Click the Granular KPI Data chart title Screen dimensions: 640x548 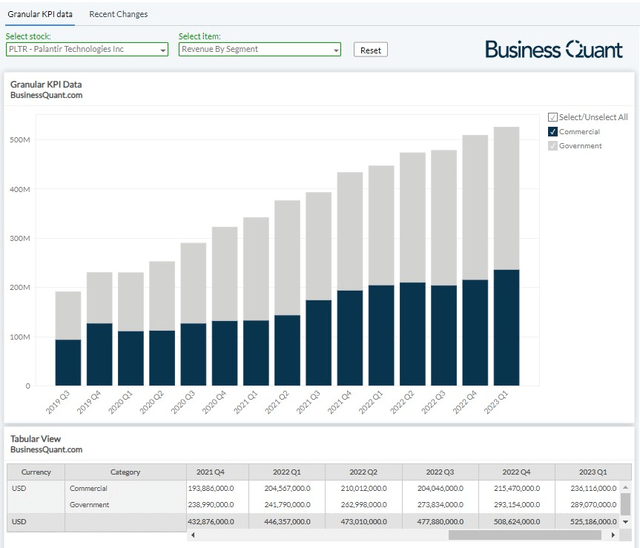(x=46, y=84)
